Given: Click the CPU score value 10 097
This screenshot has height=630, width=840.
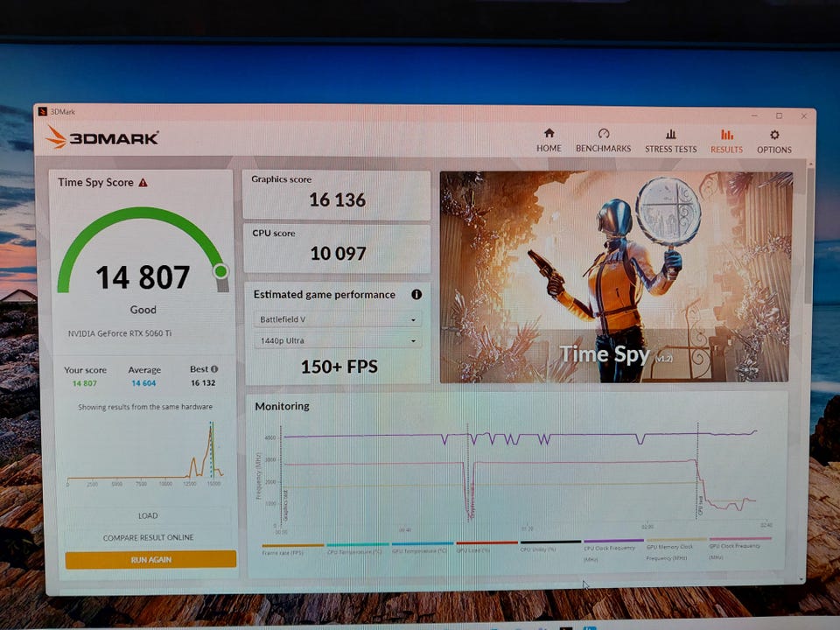Looking at the screenshot, I should click(338, 254).
